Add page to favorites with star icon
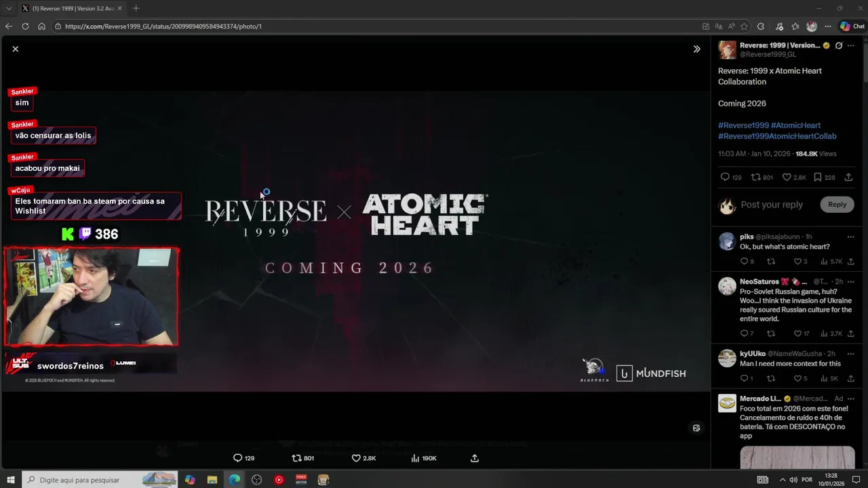This screenshot has height=488, width=868. pos(744,26)
